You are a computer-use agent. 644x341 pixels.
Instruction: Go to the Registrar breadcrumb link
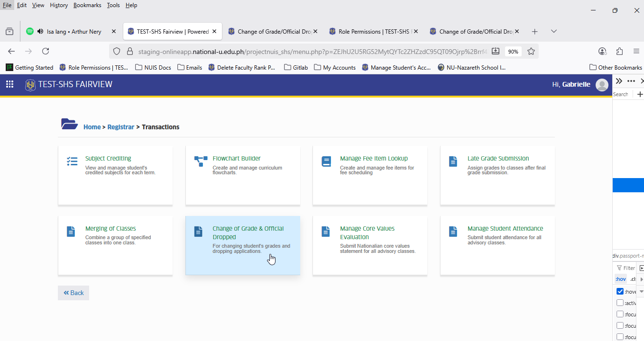point(120,127)
